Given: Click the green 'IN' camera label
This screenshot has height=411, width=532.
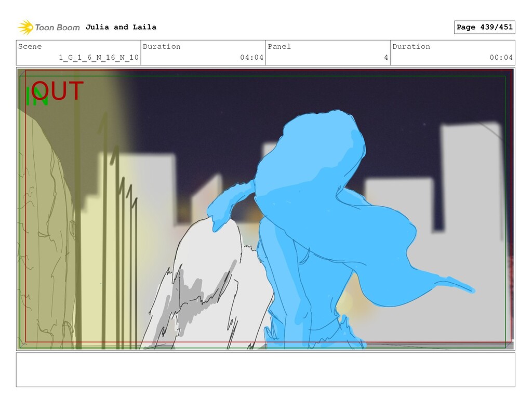Looking at the screenshot, I should [36, 97].
